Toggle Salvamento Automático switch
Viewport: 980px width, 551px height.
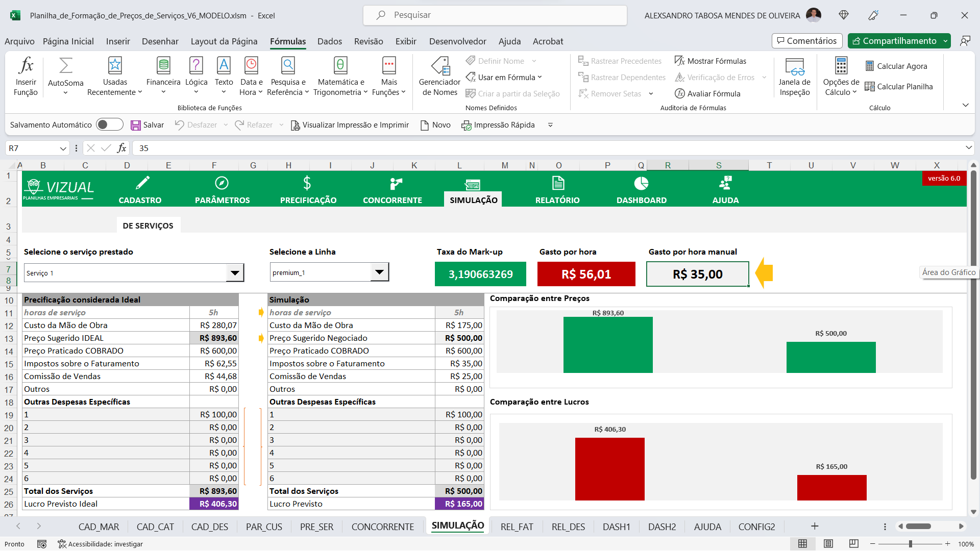[110, 124]
